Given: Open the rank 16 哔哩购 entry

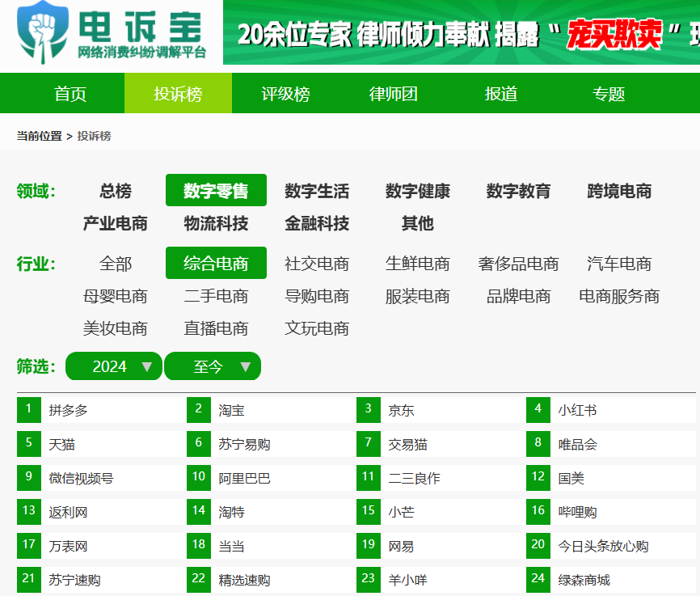Looking at the screenshot, I should tap(611, 512).
